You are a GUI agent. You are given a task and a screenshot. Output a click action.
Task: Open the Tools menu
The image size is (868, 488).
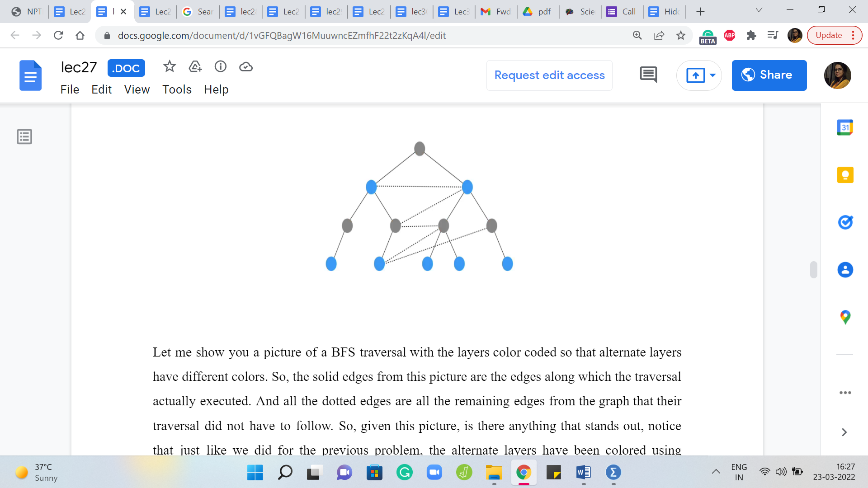[x=177, y=89]
